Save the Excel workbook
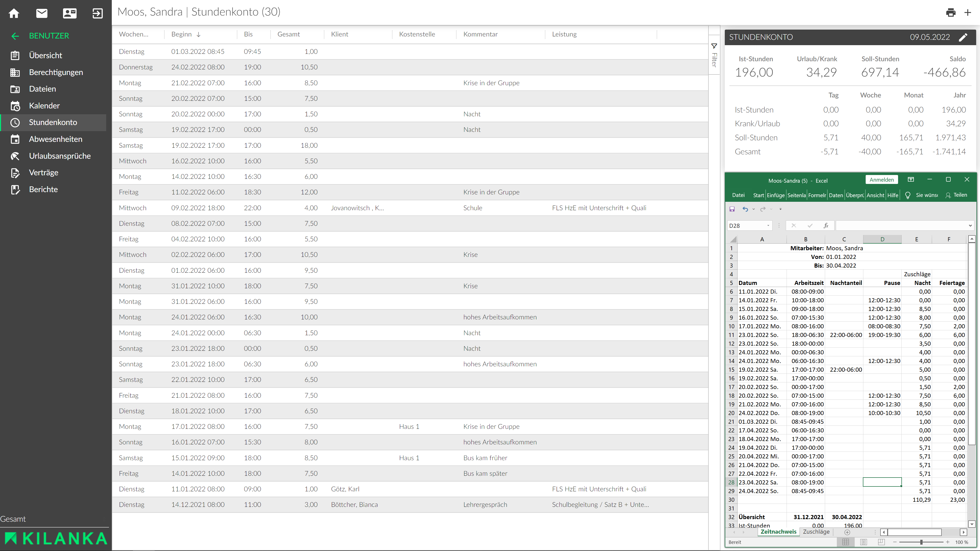980x551 pixels. [x=732, y=209]
